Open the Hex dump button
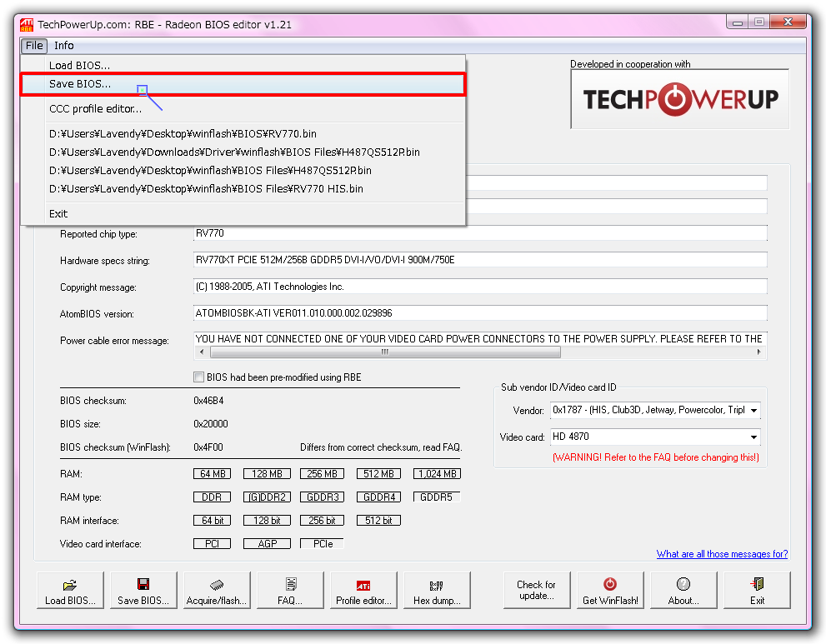 (x=437, y=590)
